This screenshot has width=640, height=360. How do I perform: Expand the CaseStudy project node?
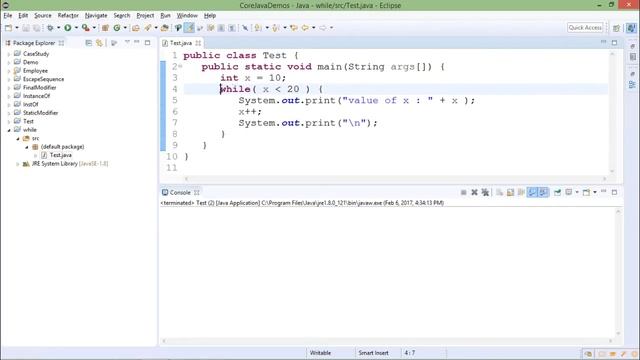9,54
